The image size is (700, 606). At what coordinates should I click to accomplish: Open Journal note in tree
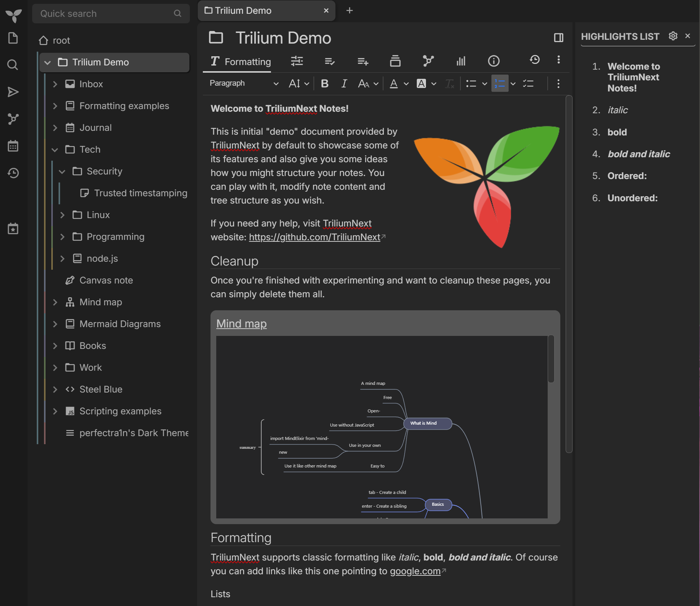click(95, 128)
